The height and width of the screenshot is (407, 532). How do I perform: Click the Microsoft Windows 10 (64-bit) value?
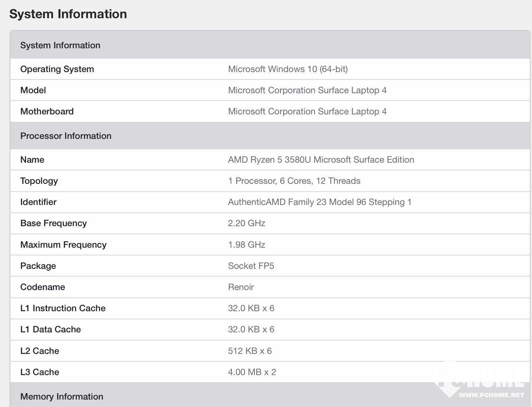tap(288, 69)
